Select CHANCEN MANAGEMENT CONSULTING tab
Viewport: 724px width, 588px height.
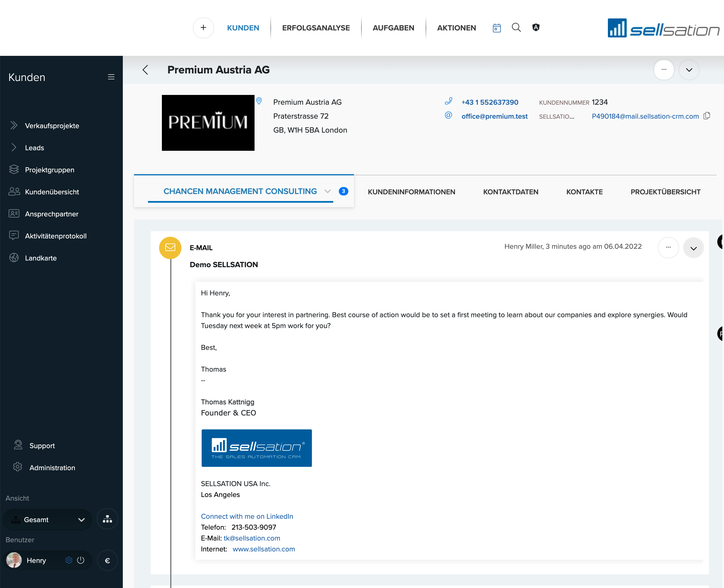240,191
